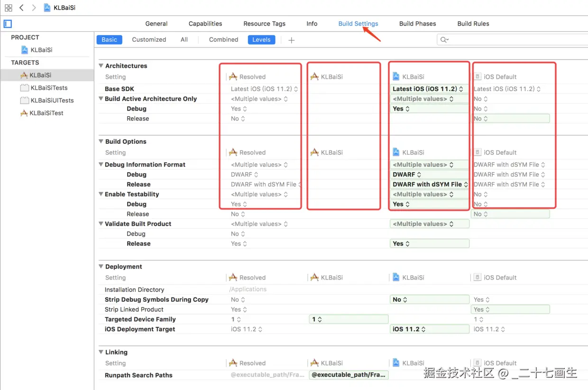588x390 pixels.
Task: Click target KLBaiSi column header in Deployment
Action: coord(326,278)
